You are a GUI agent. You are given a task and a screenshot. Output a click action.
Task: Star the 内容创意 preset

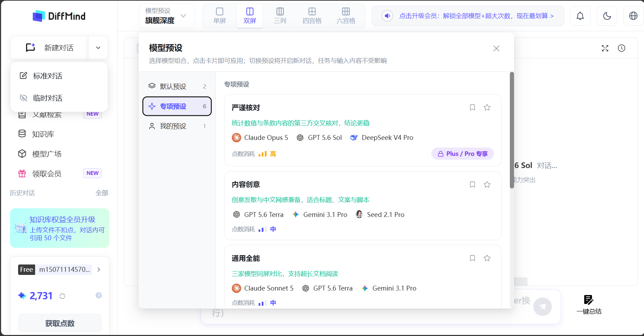point(487,185)
